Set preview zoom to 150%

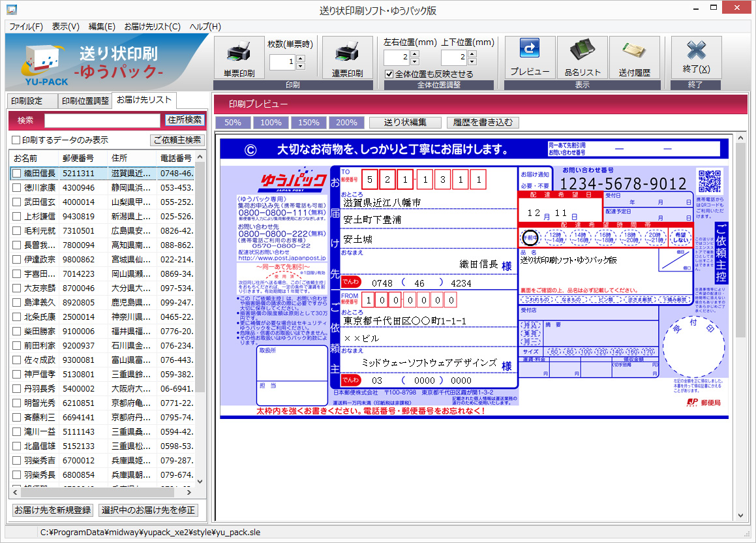pos(309,123)
